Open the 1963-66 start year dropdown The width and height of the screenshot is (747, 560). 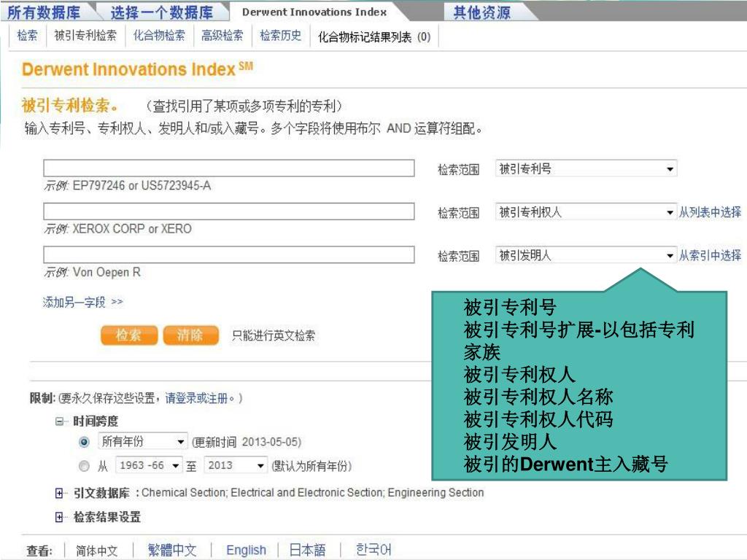(x=149, y=465)
